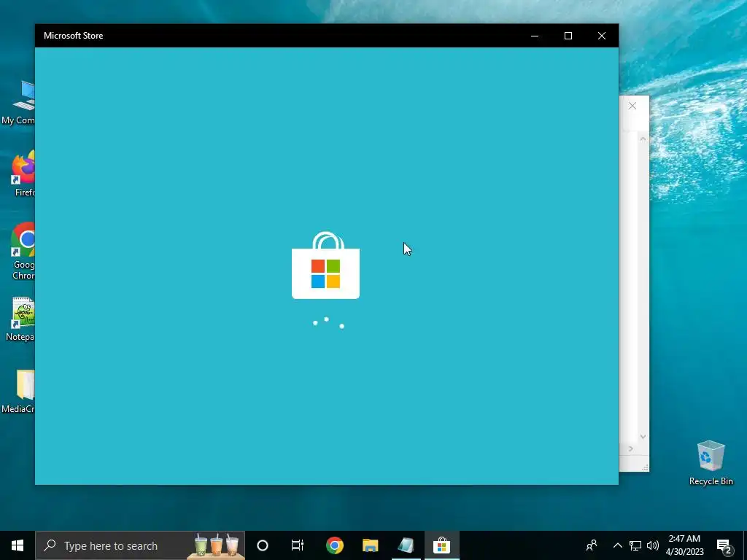
Task: Minimize the Microsoft Store window
Action: pos(535,36)
